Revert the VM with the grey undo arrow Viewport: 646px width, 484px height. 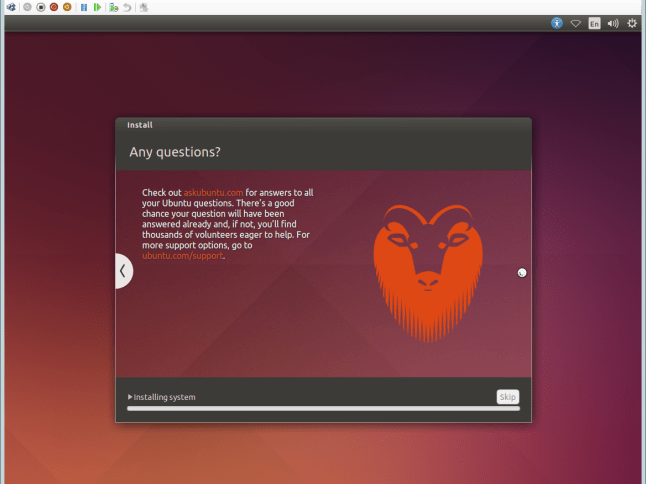click(127, 7)
